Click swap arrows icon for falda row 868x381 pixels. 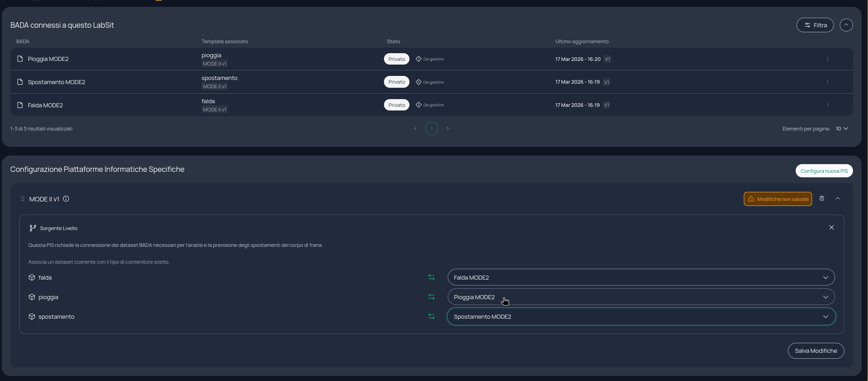(x=431, y=277)
